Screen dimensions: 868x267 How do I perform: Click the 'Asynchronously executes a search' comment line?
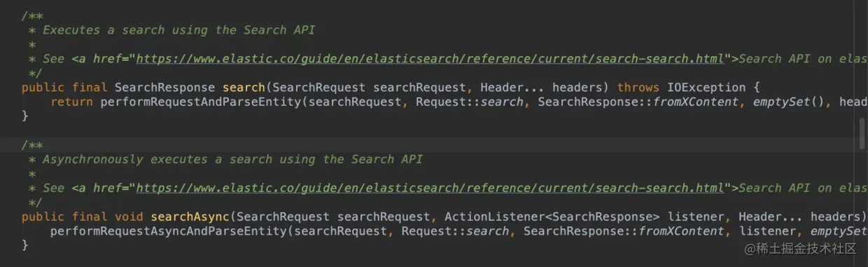point(232,159)
